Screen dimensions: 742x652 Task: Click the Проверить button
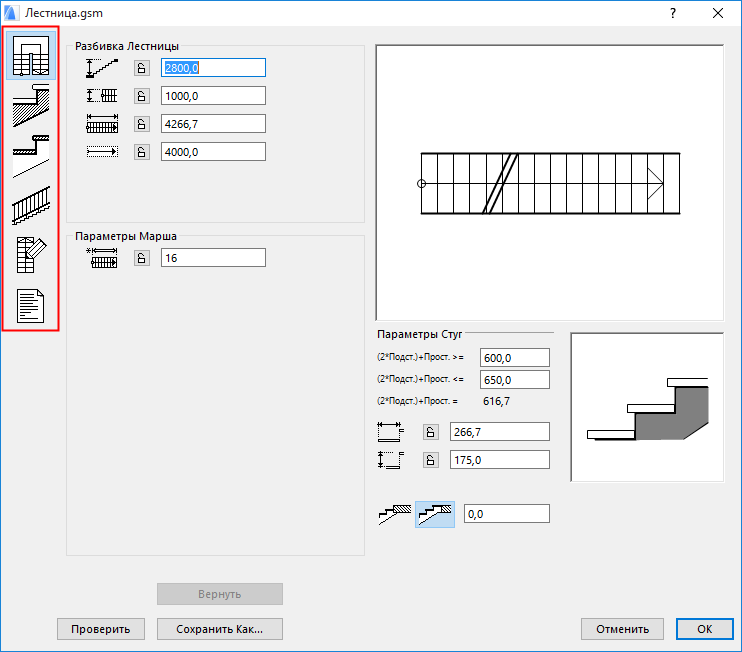point(101,629)
